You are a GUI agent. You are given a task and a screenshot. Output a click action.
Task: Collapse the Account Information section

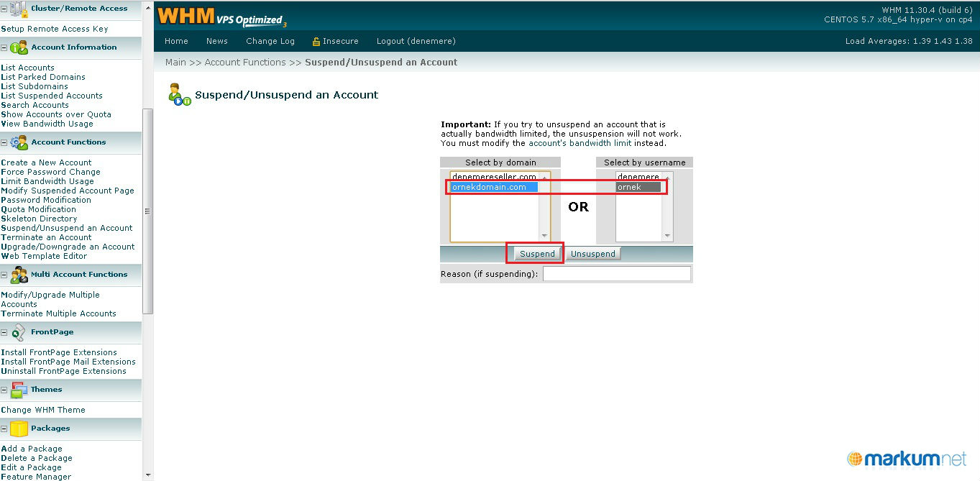pos(4,47)
